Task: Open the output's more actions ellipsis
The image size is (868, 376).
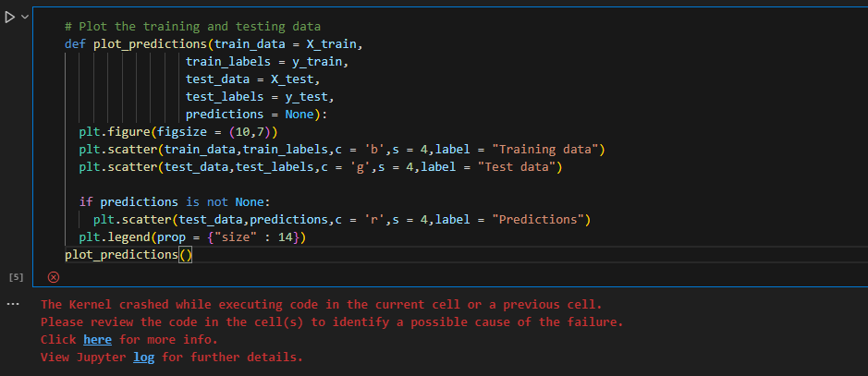Action: coord(13,303)
